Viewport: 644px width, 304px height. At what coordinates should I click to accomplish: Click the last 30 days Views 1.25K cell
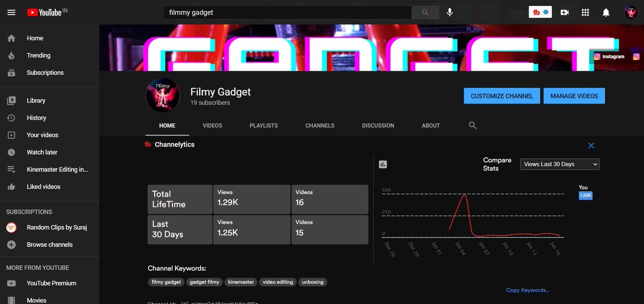(252, 229)
